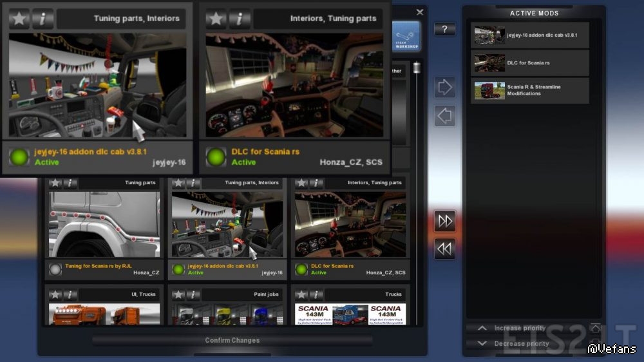Click the left arrow to deactivate mod
This screenshot has width=644, height=362.
tap(444, 116)
